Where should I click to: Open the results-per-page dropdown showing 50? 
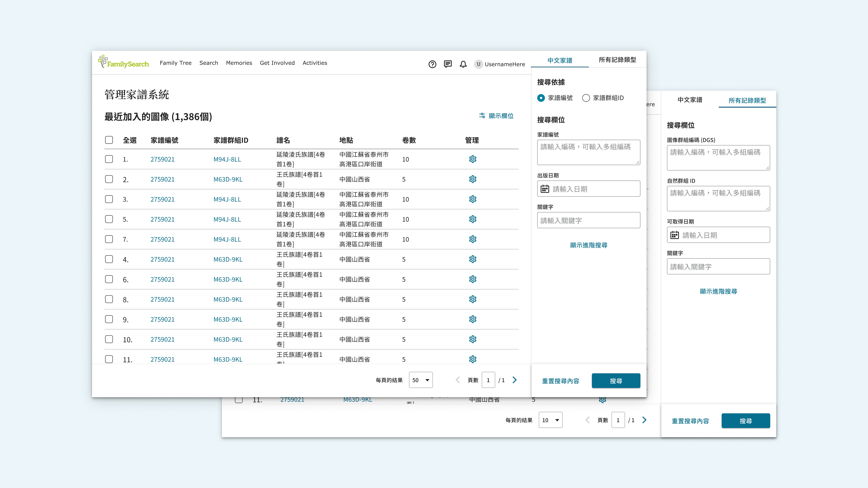pos(421,380)
